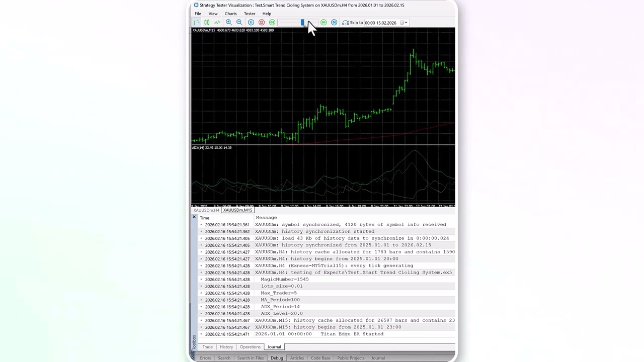Select log row 'history synchronization started'
The height and width of the screenshot is (362, 644).
[x=327, y=231]
